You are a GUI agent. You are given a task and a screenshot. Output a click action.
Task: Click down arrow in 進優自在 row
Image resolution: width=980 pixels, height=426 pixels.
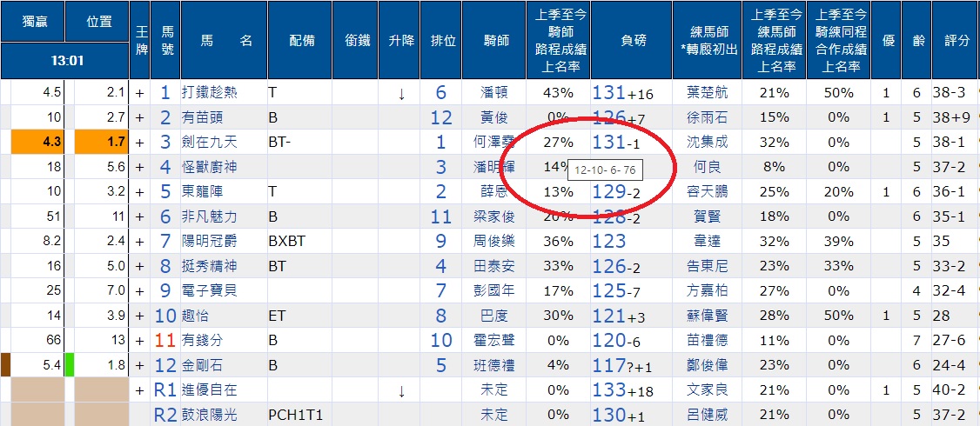(401, 390)
